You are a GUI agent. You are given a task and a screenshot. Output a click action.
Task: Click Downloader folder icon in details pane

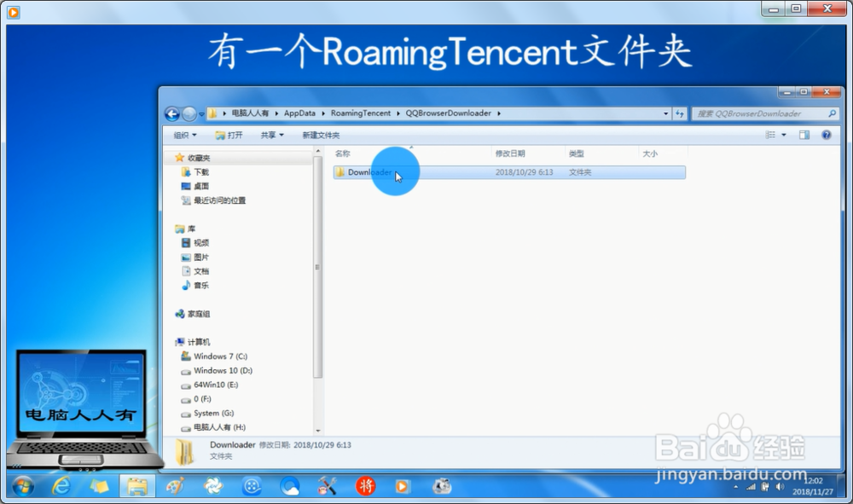coord(185,451)
